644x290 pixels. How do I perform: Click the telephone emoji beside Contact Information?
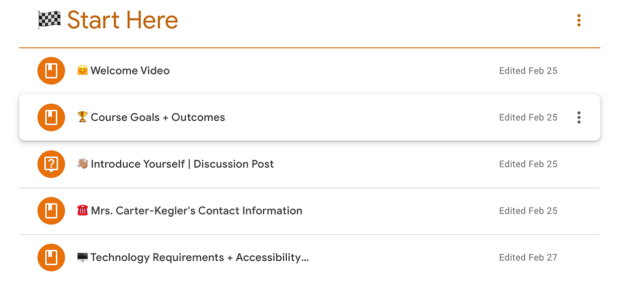coord(83,210)
